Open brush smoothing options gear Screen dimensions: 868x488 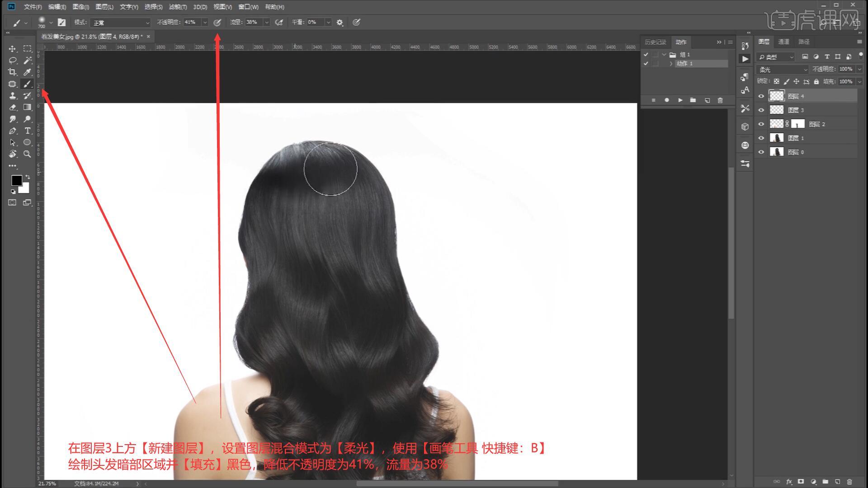pyautogui.click(x=340, y=22)
